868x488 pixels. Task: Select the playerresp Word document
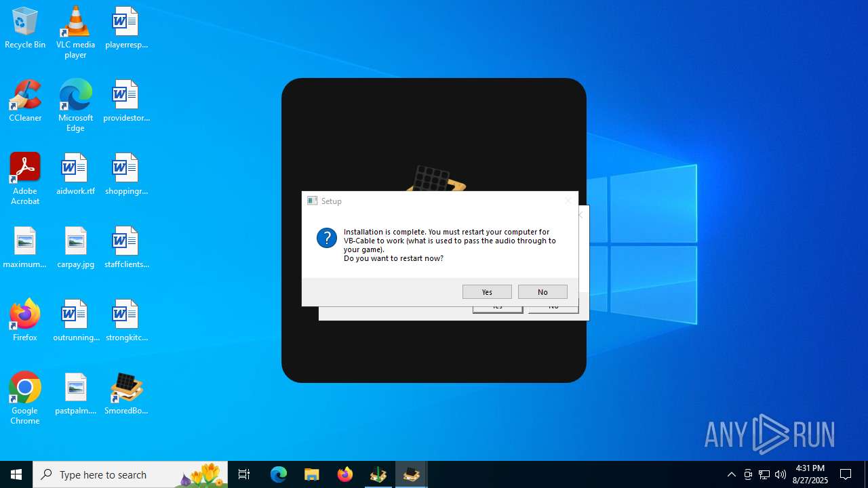point(126,28)
